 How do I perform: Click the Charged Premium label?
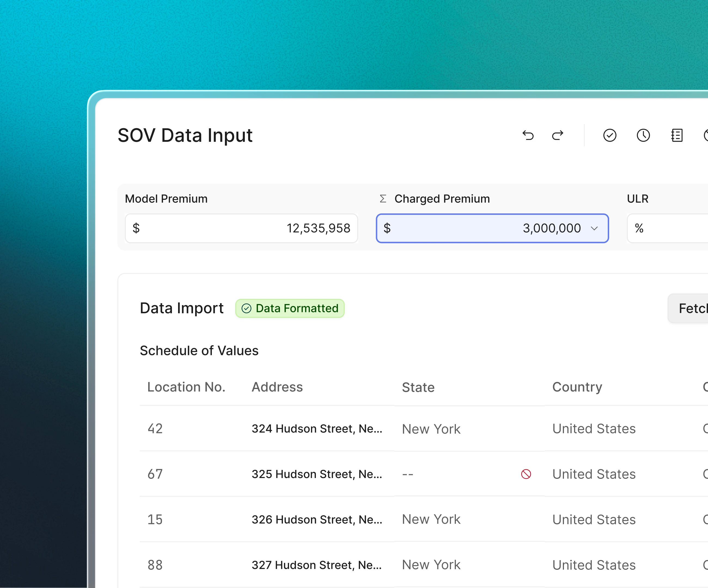442,199
